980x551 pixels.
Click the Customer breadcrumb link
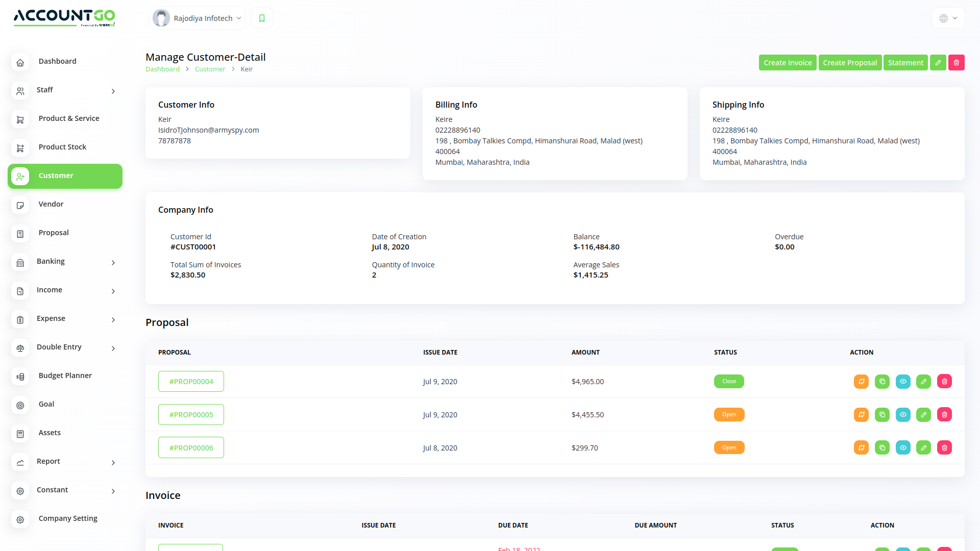[x=210, y=69]
